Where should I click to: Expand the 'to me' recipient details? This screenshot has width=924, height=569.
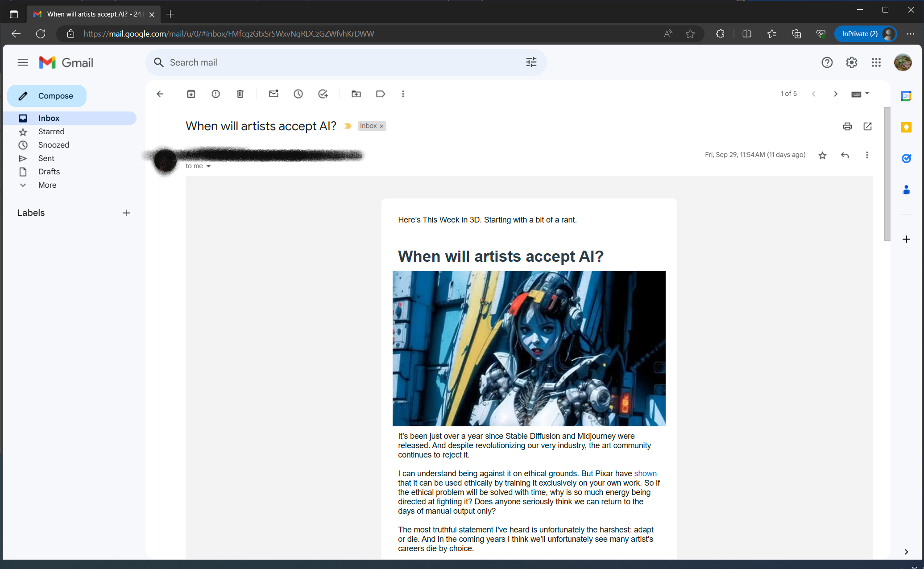click(208, 166)
